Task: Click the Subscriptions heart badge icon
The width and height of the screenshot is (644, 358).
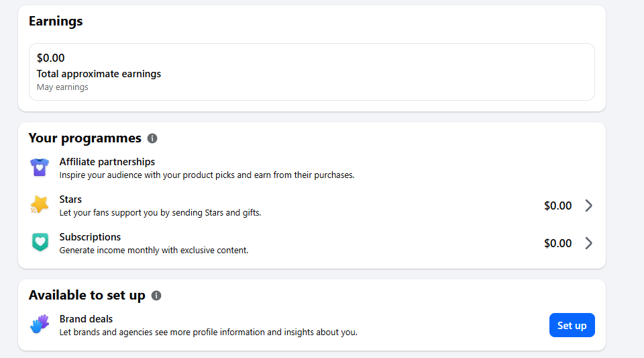Action: [40, 242]
